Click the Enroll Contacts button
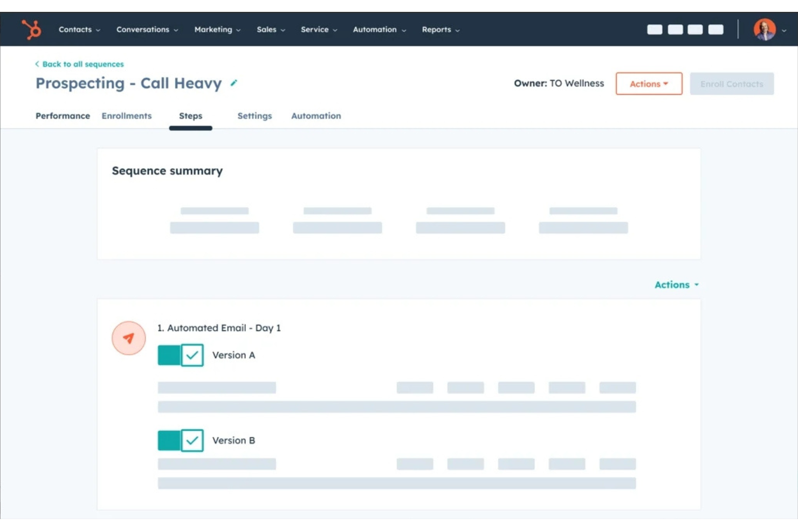This screenshot has height=532, width=798. [732, 84]
